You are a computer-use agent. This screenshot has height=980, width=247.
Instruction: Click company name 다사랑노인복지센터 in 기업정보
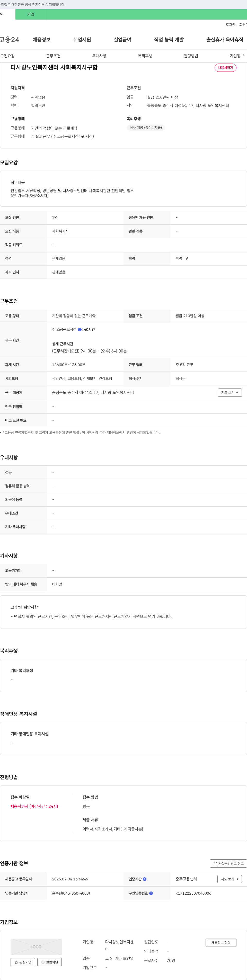[119, 946]
